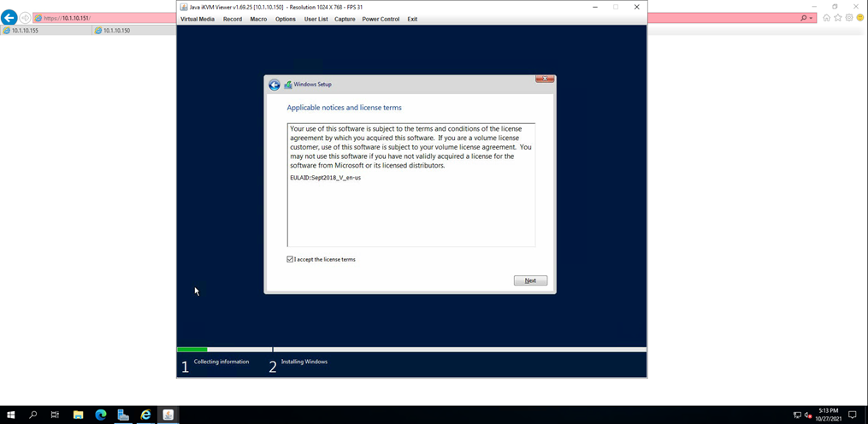Click the setup progress bar
Viewport: 868px width, 424px height.
(x=411, y=350)
